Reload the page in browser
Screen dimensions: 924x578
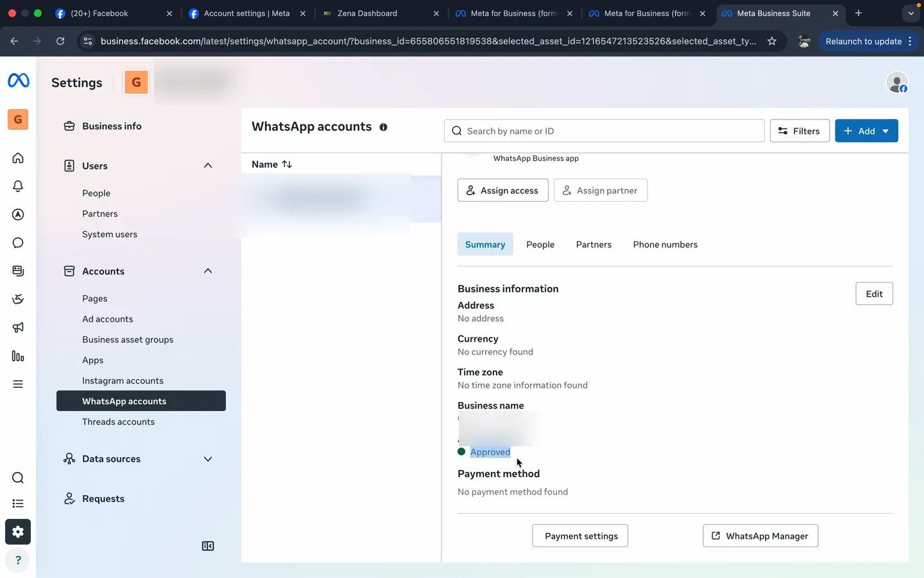[x=60, y=41]
